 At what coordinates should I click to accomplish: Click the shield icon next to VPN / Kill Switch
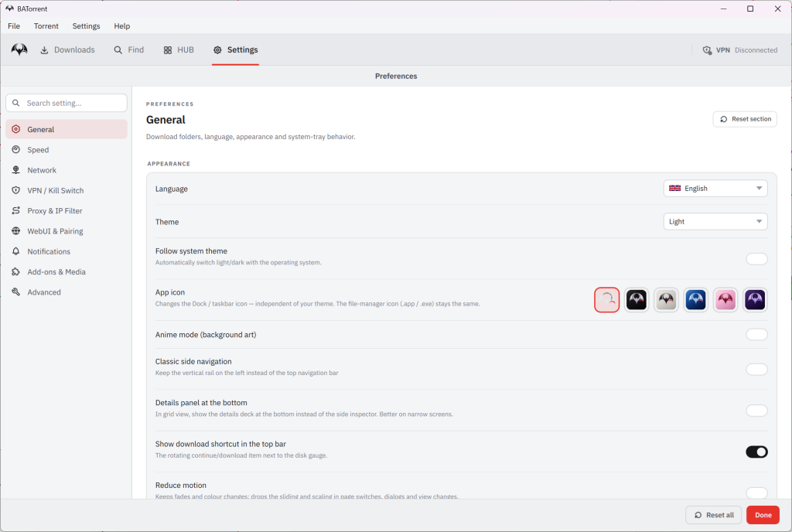[16, 190]
